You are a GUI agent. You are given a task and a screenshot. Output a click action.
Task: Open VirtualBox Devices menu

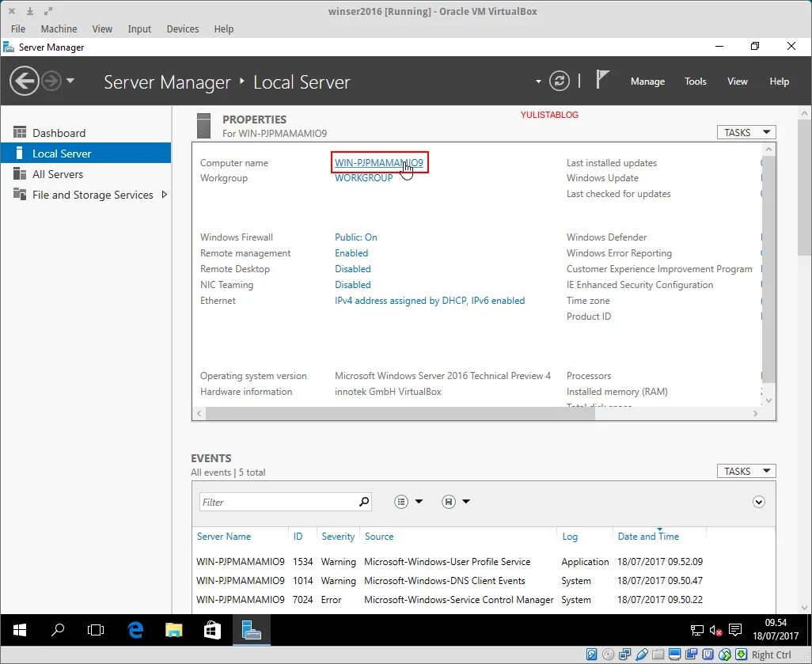click(183, 29)
